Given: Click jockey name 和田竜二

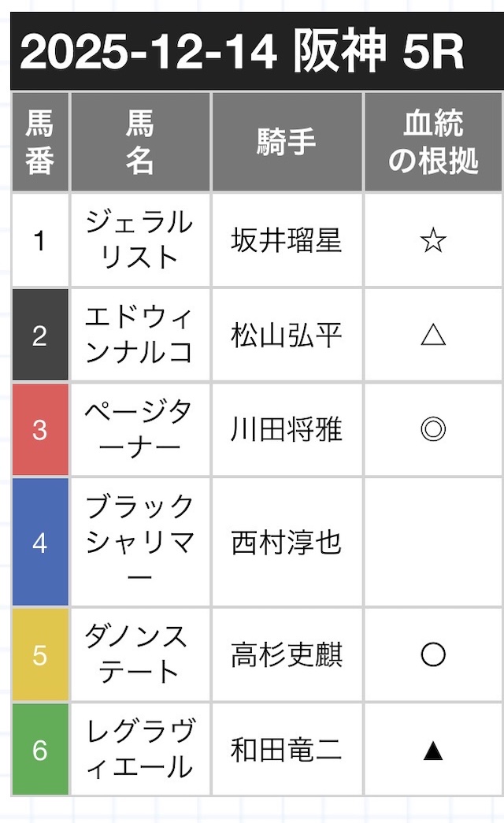Looking at the screenshot, I should point(287,751).
